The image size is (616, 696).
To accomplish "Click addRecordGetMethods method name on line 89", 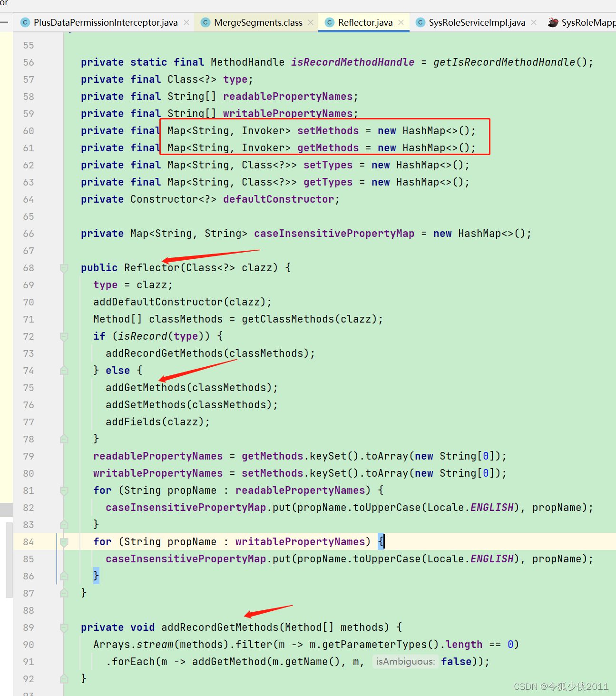I will click(x=220, y=627).
